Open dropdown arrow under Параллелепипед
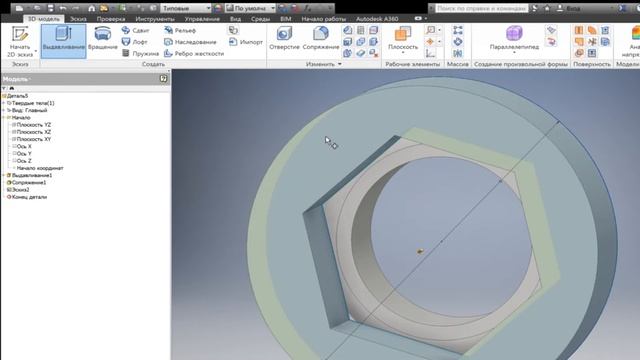 (514, 53)
